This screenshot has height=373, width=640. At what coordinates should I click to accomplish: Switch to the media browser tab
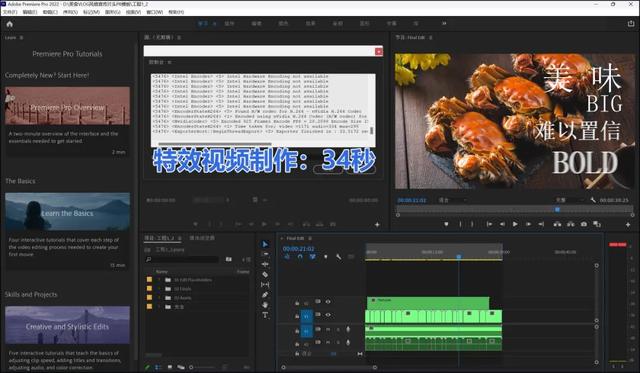(x=202, y=238)
